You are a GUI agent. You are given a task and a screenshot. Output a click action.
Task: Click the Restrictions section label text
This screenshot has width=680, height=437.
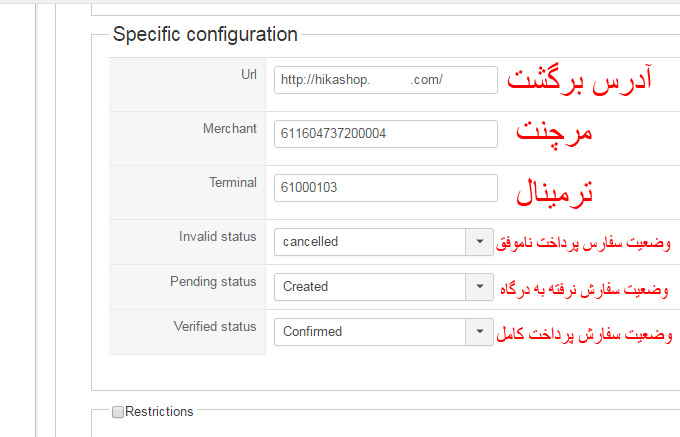(159, 411)
